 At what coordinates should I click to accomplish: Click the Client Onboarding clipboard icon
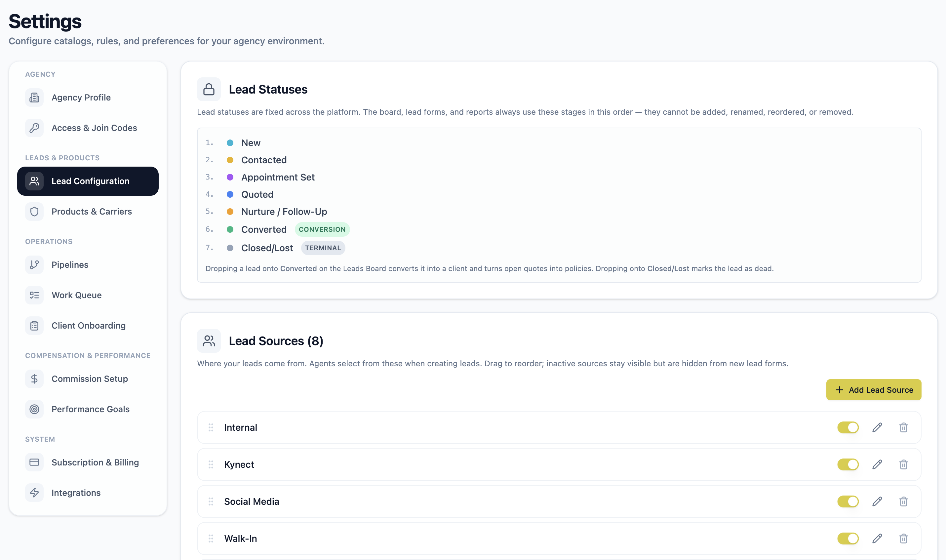click(34, 326)
